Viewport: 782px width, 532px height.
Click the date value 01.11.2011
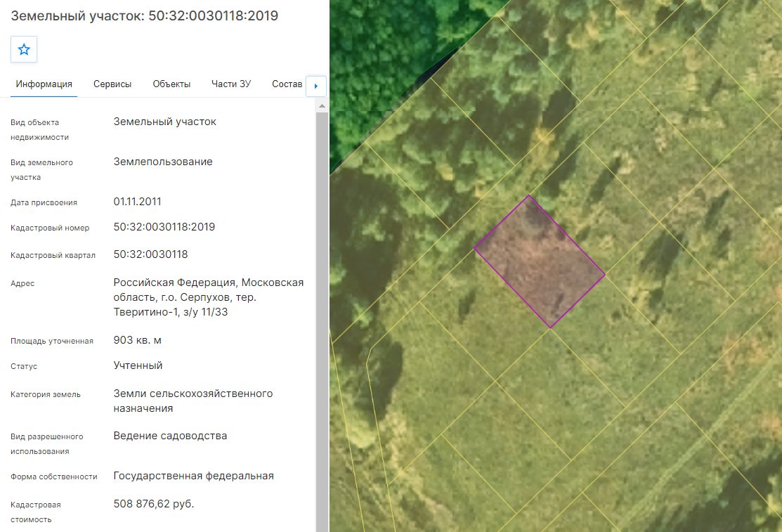[137, 202]
